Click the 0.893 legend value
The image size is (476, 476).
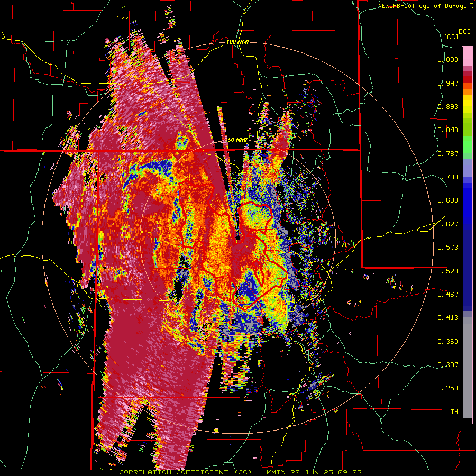point(448,106)
